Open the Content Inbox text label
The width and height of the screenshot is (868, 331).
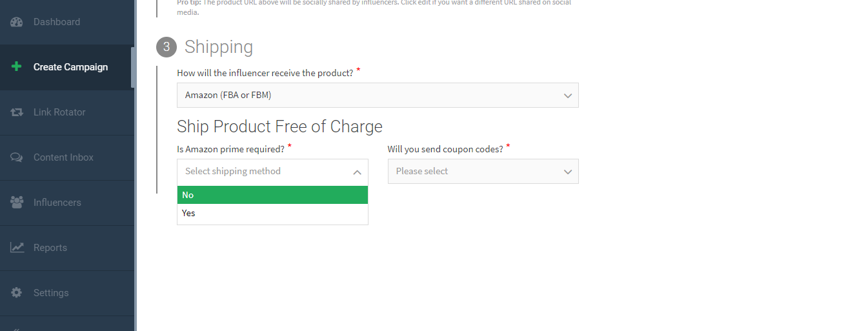(63, 157)
